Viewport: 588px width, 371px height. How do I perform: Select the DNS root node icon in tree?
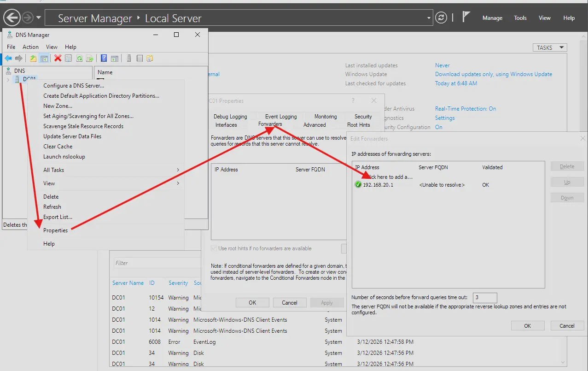coord(8,71)
